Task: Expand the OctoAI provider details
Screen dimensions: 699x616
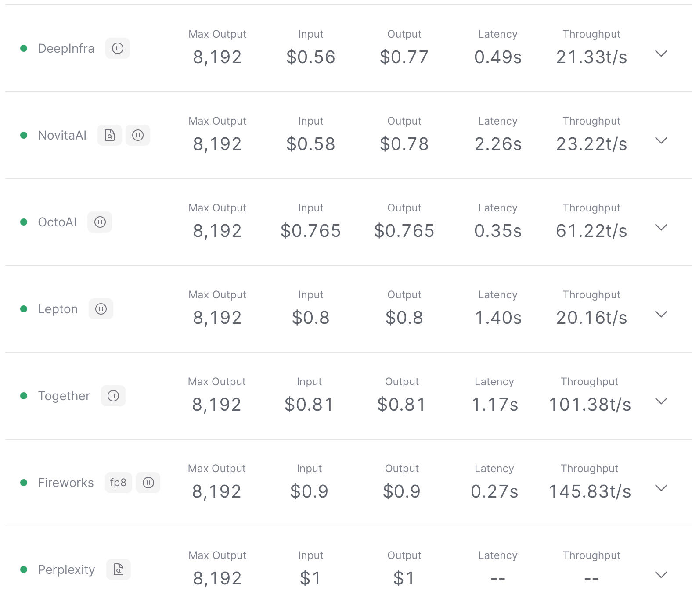Action: coord(661,227)
